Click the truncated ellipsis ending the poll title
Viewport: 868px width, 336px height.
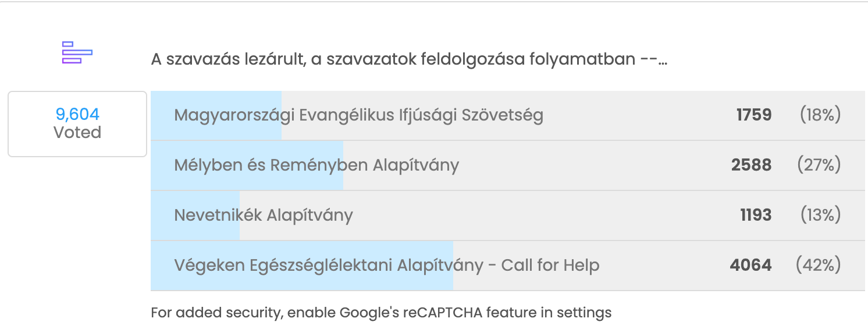point(662,61)
